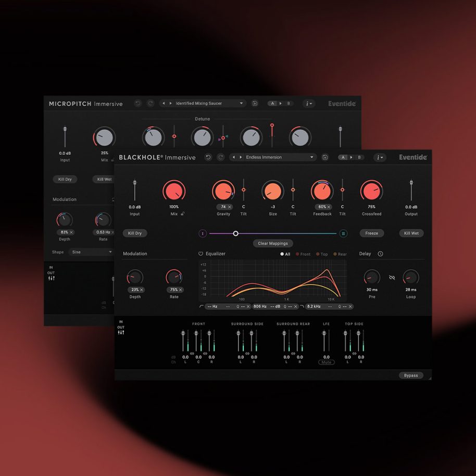The image size is (476, 476).
Task: Open the Shape dropdown showing Sine in MicroPitch
Action: pos(91,252)
